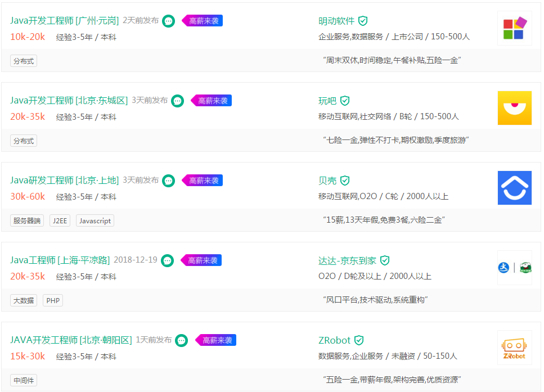Click verified shield next to 贝壳
Viewport: 544px width, 392px height.
tap(345, 181)
